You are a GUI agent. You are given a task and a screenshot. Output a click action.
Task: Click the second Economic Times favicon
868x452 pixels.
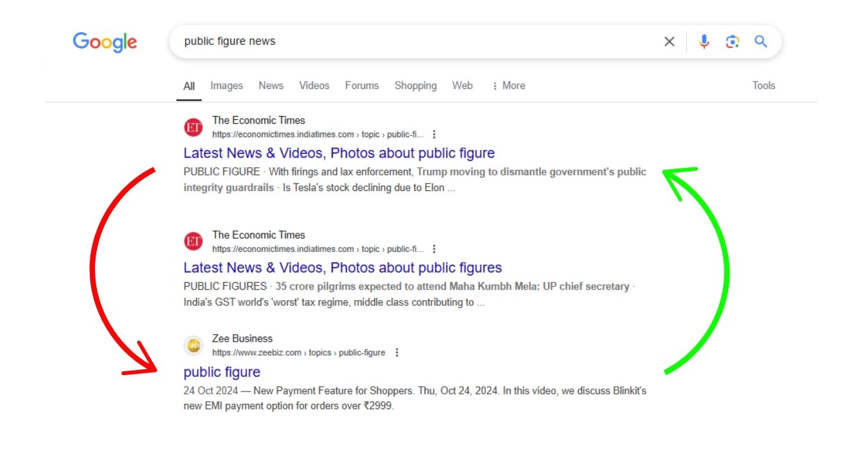point(193,242)
